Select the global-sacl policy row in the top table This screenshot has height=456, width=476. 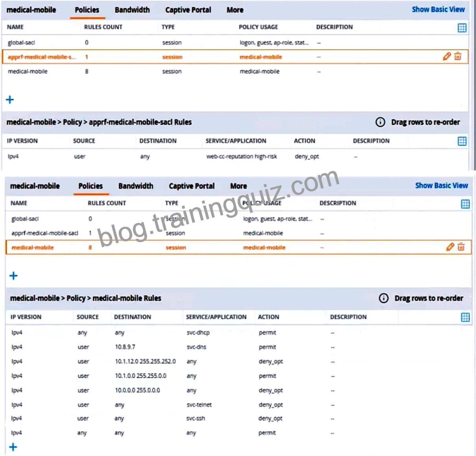(x=236, y=42)
